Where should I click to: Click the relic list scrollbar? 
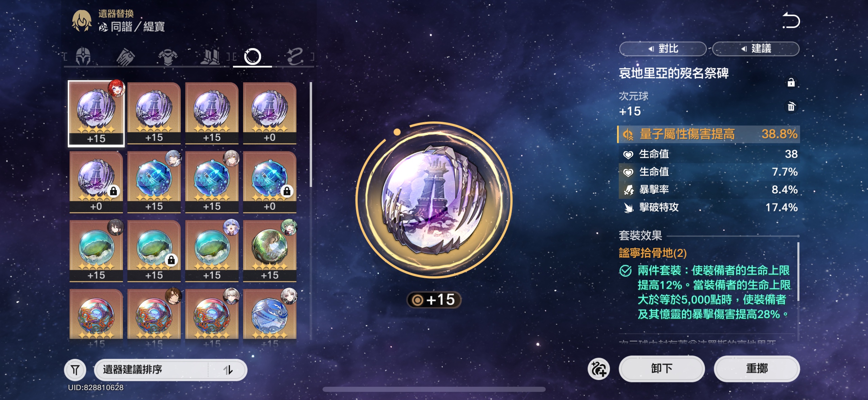[x=311, y=134]
